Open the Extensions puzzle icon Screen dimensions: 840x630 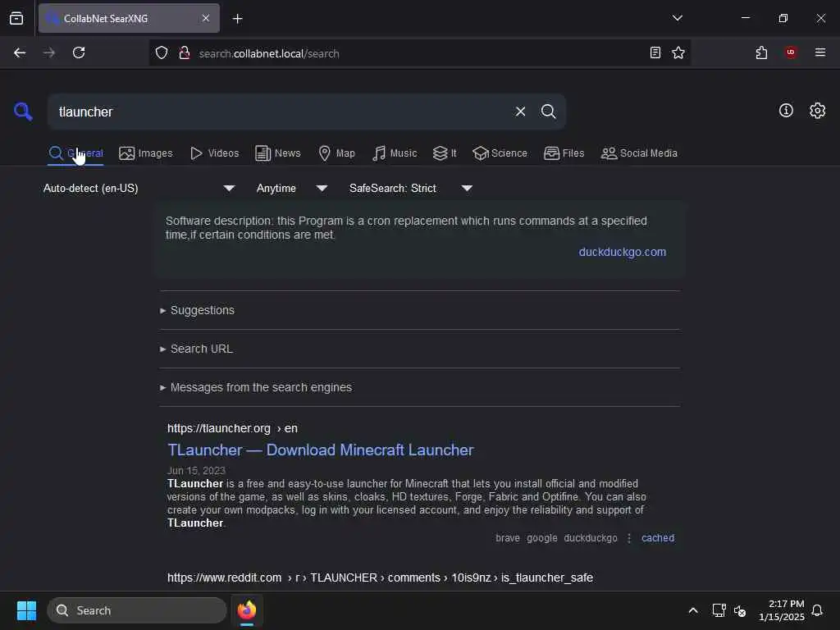[x=761, y=52]
